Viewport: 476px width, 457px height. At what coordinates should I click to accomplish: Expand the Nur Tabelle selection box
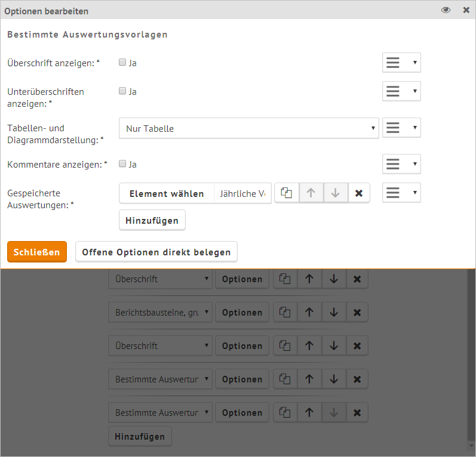click(249, 128)
